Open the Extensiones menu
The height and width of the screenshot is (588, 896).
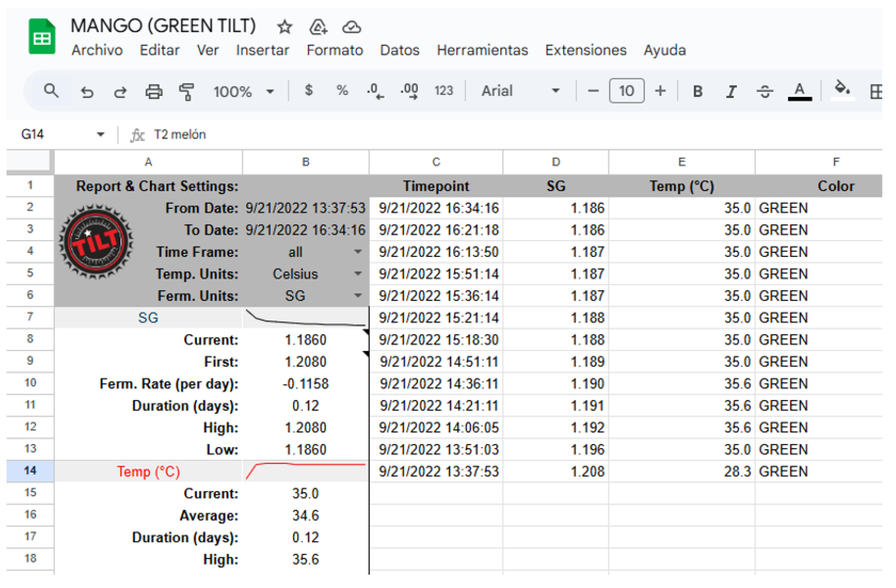click(x=585, y=50)
